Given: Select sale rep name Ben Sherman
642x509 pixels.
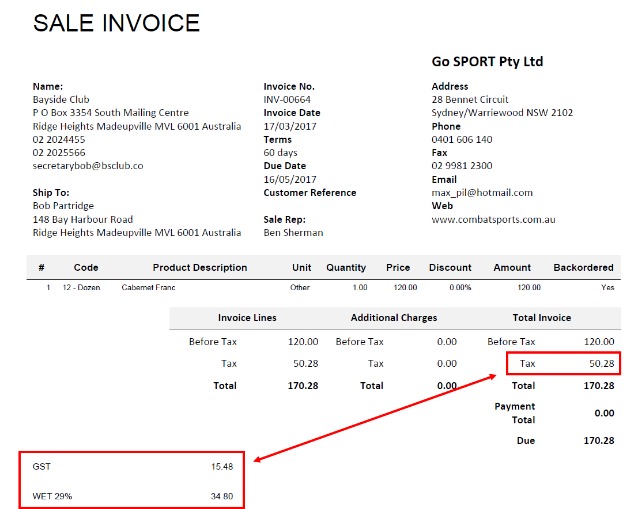Looking at the screenshot, I should tap(293, 233).
